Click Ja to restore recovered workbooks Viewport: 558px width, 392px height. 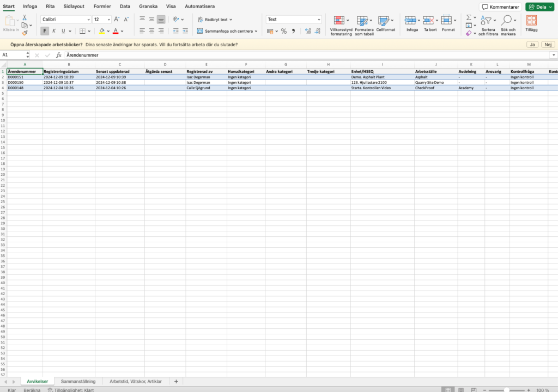pos(532,45)
